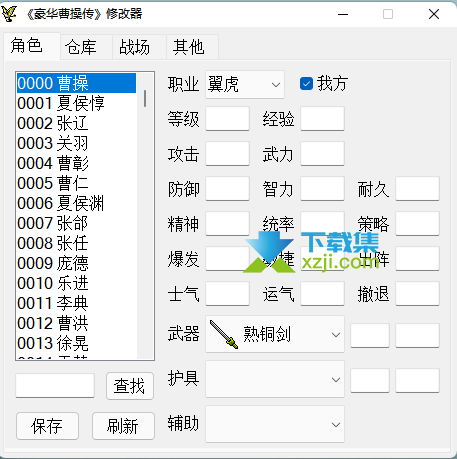Click the 策略 input field
The image size is (457, 459).
417,224
